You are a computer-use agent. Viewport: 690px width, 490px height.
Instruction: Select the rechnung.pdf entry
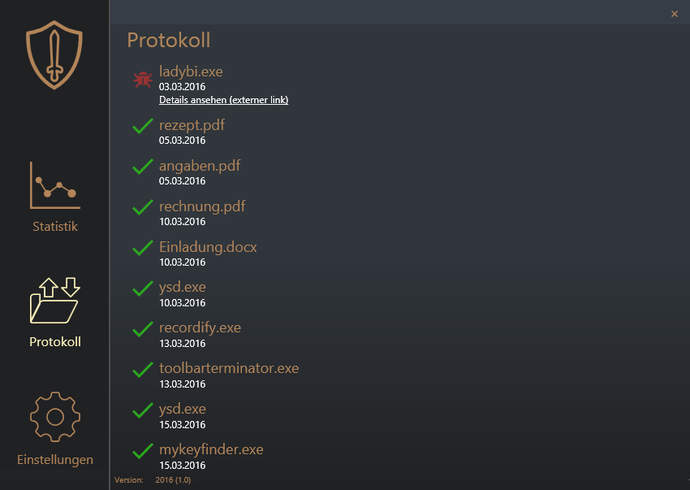[x=202, y=206]
